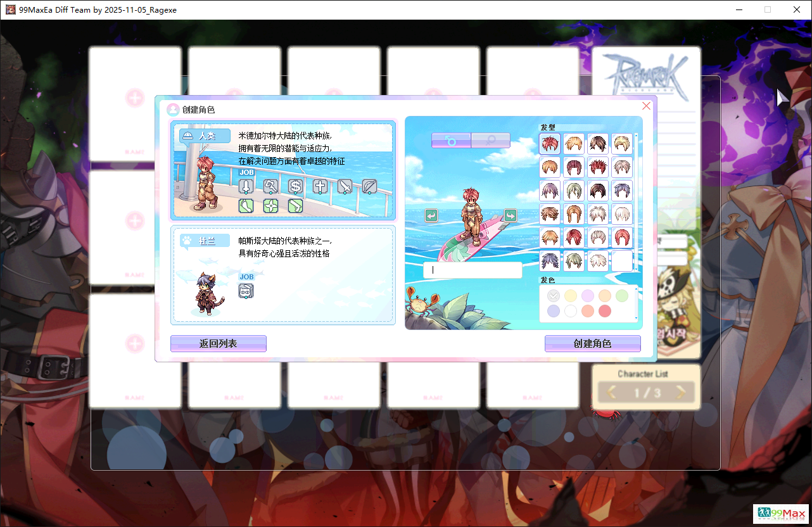Select the 杜兰 (Doram) race panel
812x527 pixels.
click(282, 275)
